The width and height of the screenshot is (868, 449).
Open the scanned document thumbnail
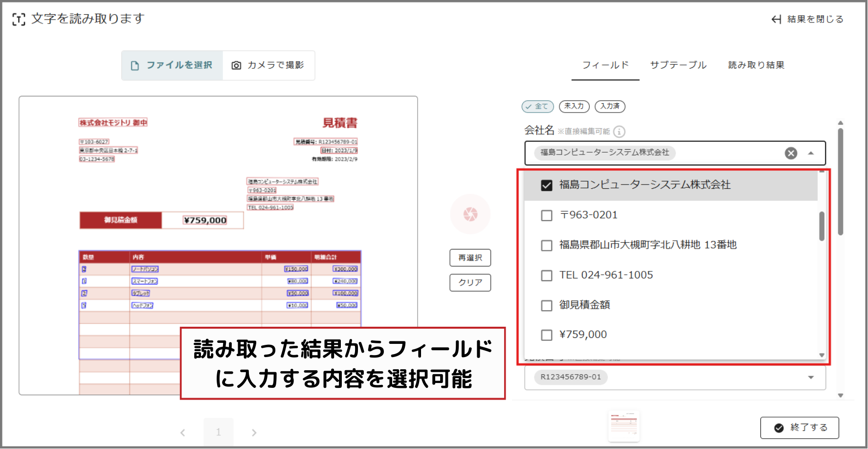623,426
